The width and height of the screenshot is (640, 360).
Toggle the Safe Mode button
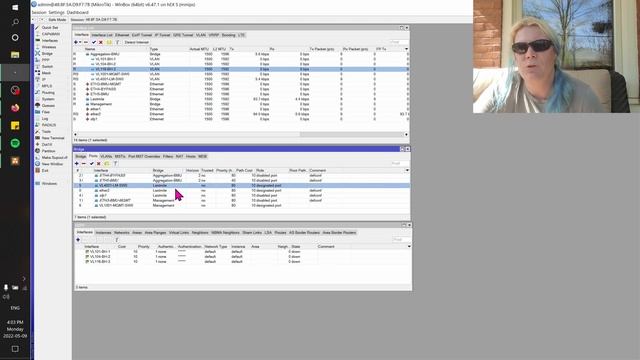pos(56,20)
